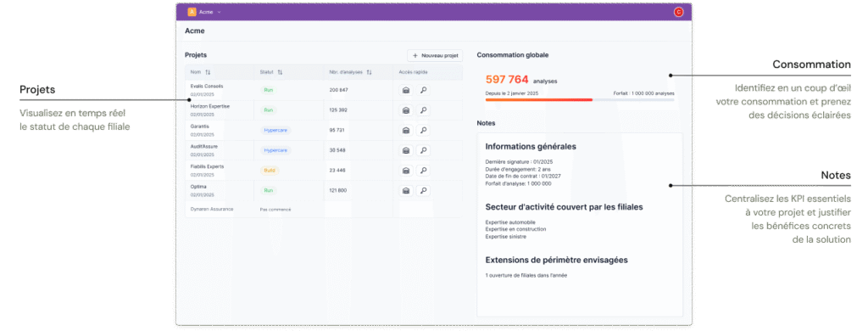The width and height of the screenshot is (868, 331).
Task: Click the 597 764 consumption total
Action: click(507, 80)
